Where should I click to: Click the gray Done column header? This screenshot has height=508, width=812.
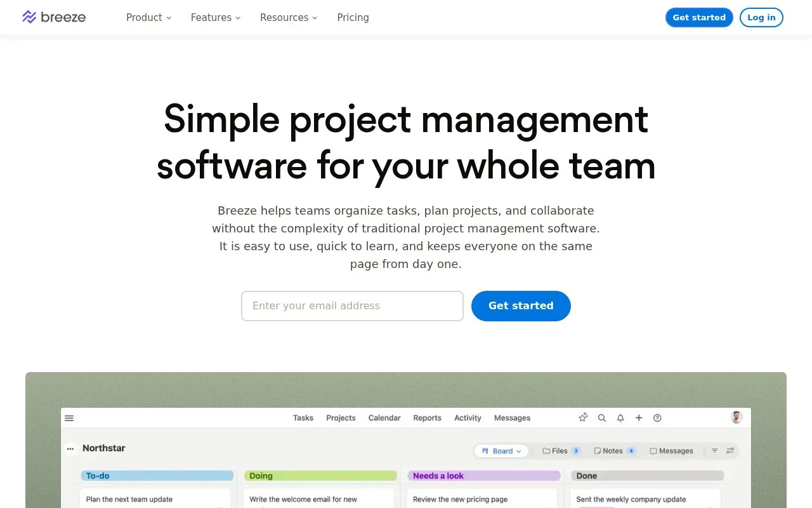click(647, 476)
